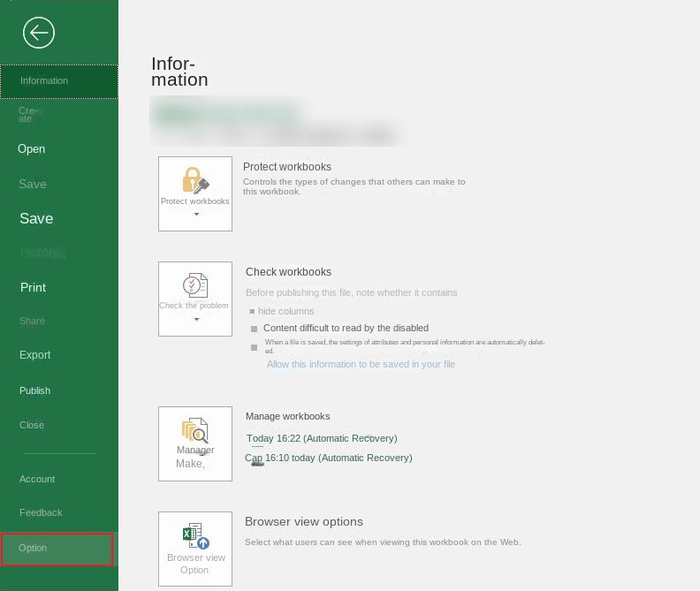Click Publish in the left menu
This screenshot has height=591, width=700.
click(35, 390)
